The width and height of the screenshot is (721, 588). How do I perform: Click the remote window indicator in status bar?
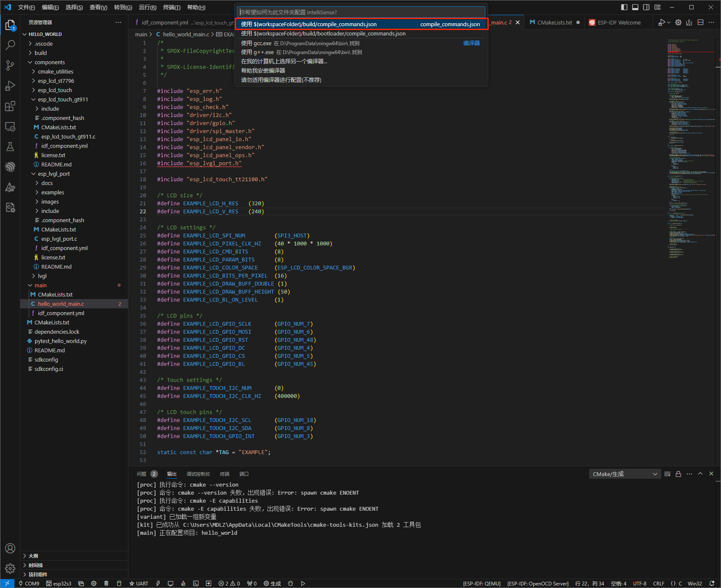click(7, 583)
